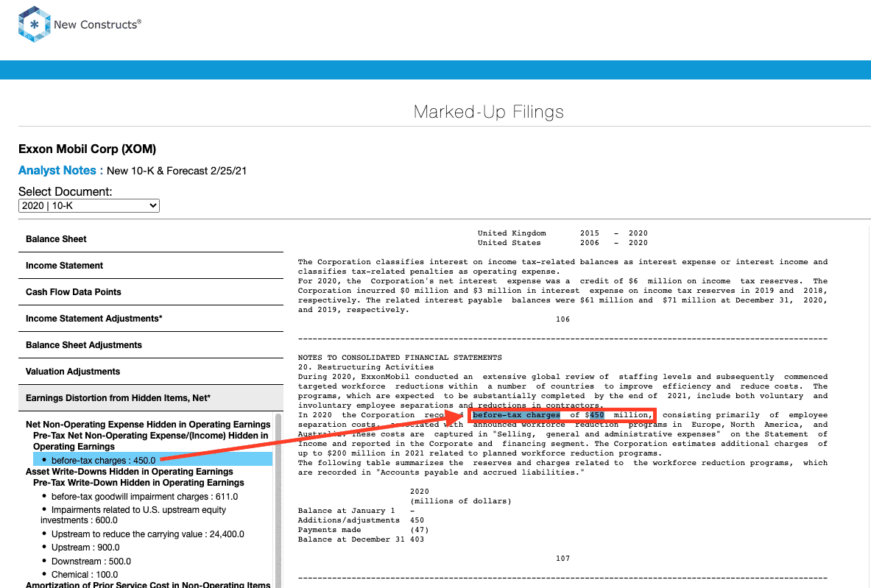
Task: Click 'United States' row in filing text
Action: click(x=563, y=243)
